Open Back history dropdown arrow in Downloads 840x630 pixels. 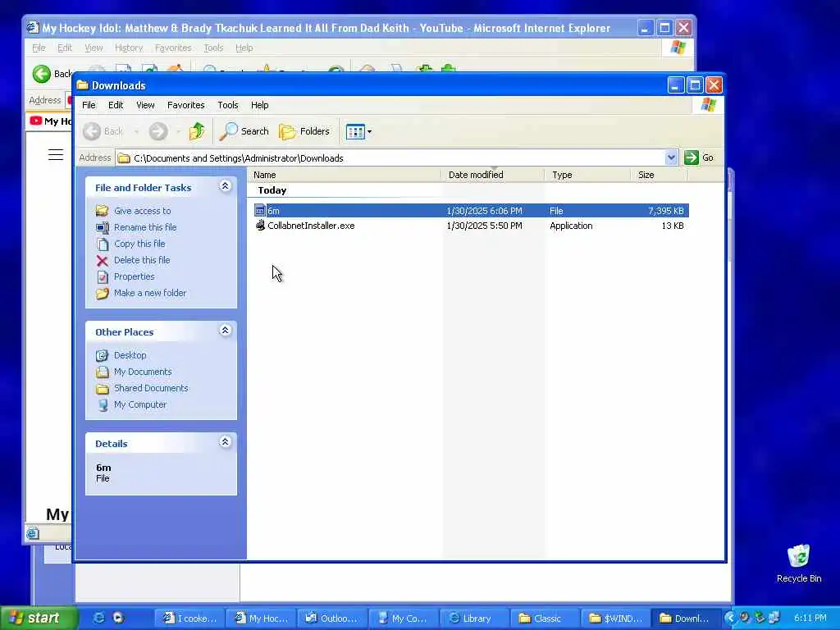click(x=137, y=131)
